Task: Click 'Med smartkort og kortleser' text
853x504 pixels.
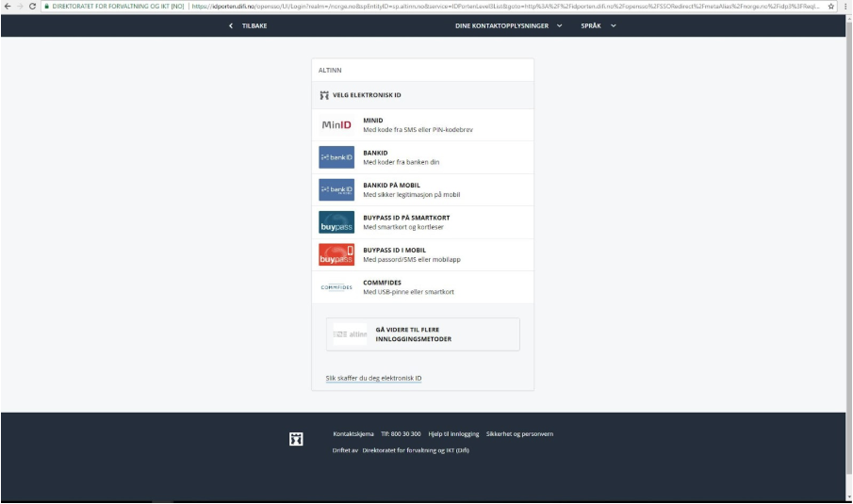Action: (x=403, y=227)
